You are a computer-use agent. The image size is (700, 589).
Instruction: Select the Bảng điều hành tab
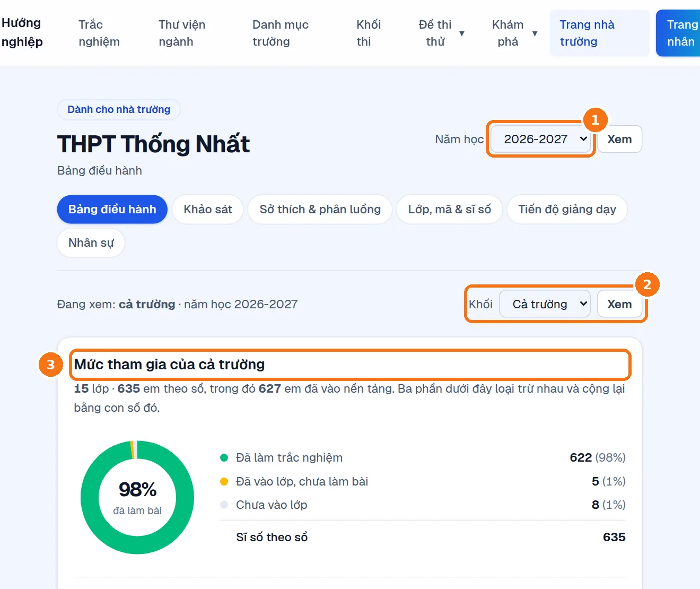(112, 209)
